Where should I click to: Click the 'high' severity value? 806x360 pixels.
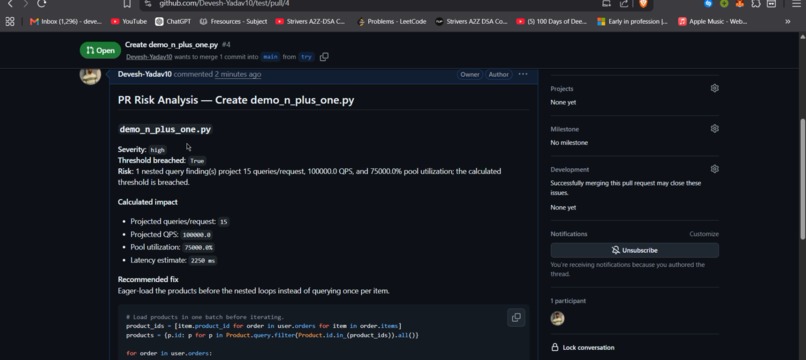point(157,150)
